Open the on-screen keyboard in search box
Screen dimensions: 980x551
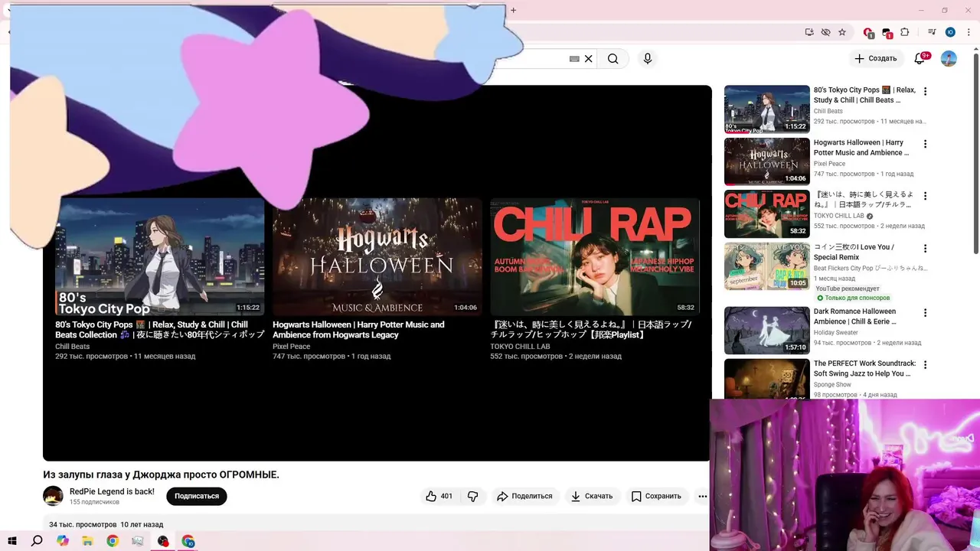574,58
